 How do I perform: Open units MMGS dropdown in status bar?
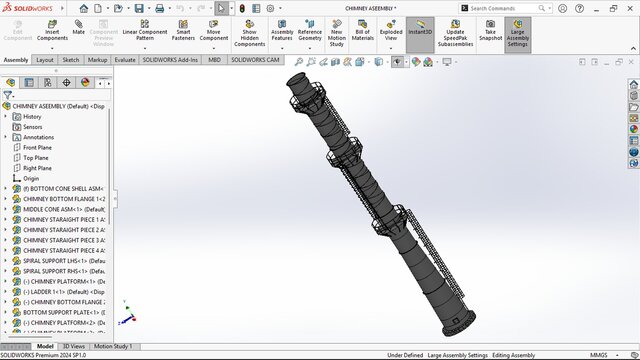pyautogui.click(x=617, y=356)
